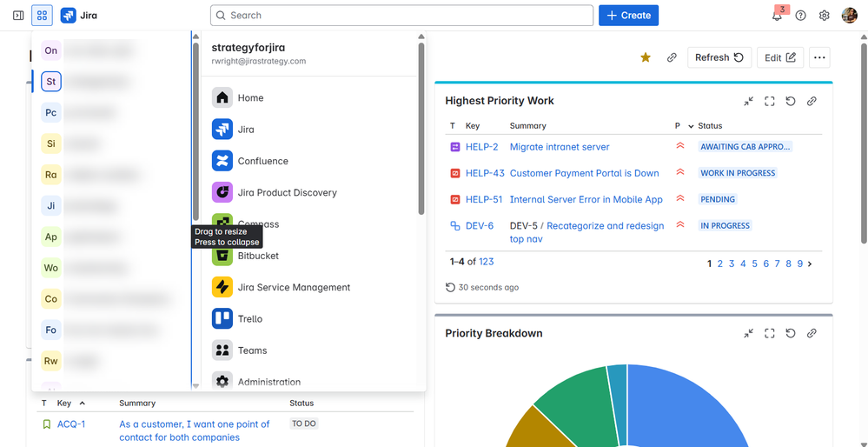Viewport: 868px width, 447px height.
Task: Star this dashboard as favorite
Action: point(646,57)
